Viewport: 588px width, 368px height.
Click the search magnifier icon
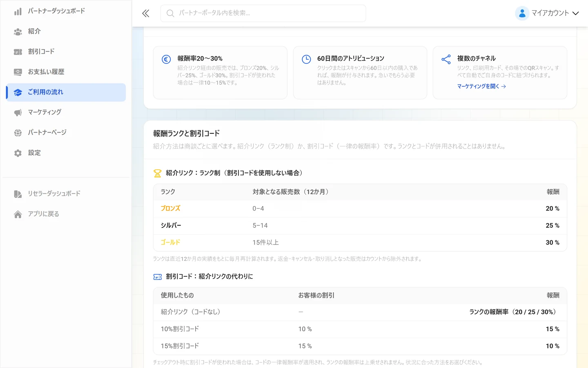click(170, 13)
